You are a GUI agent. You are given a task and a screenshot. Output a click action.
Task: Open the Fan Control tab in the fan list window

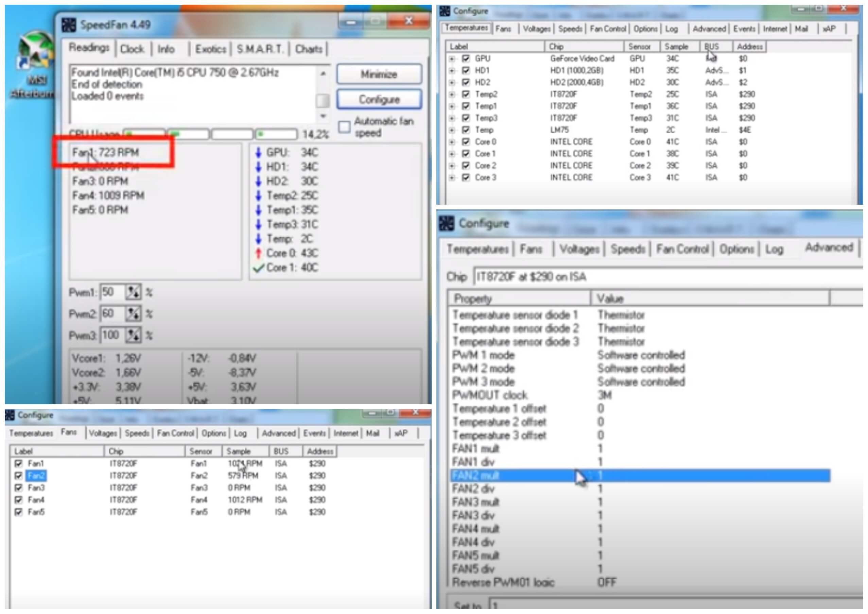(175, 433)
